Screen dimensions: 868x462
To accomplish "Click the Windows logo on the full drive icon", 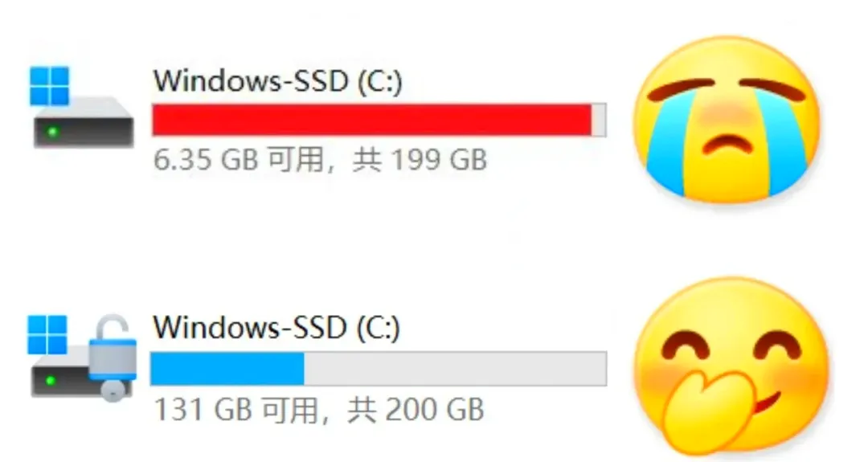I will pos(49,86).
